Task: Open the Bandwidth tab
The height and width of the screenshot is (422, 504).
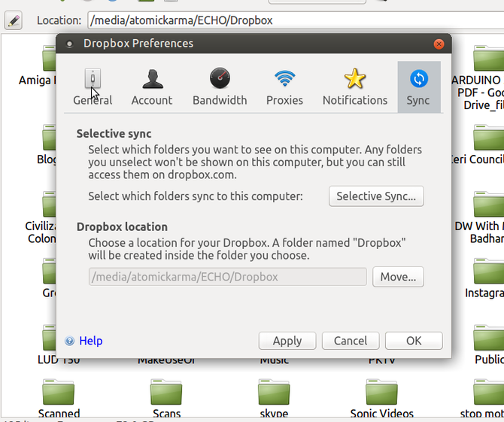Action: 220,87
